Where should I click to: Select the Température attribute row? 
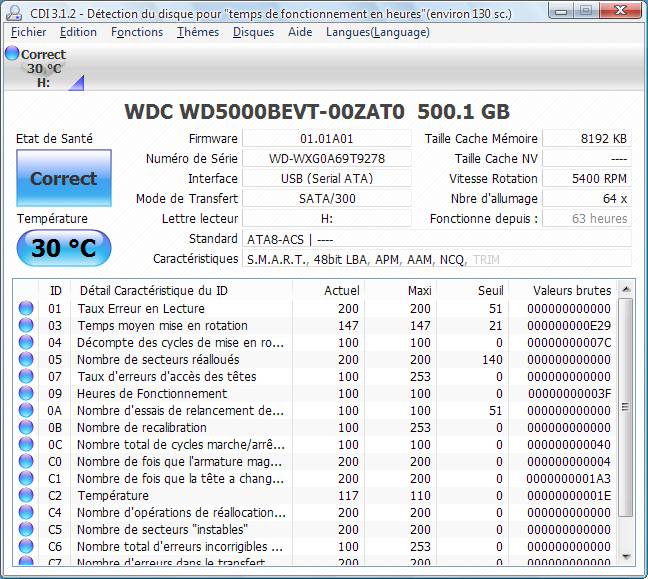pyautogui.click(x=315, y=495)
